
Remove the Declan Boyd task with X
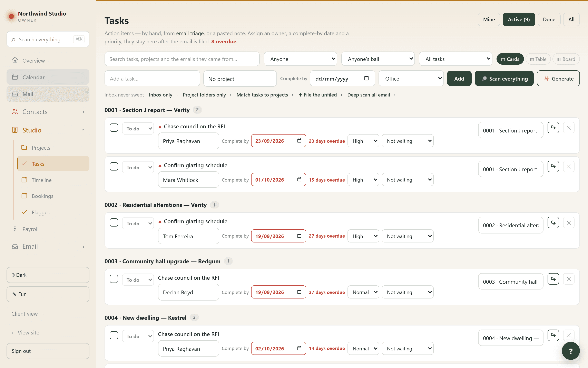click(569, 279)
